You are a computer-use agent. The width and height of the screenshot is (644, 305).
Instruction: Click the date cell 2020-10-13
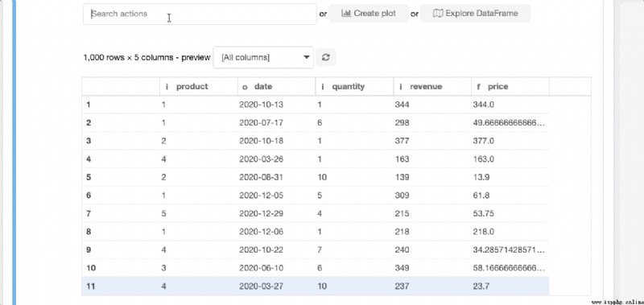click(261, 105)
